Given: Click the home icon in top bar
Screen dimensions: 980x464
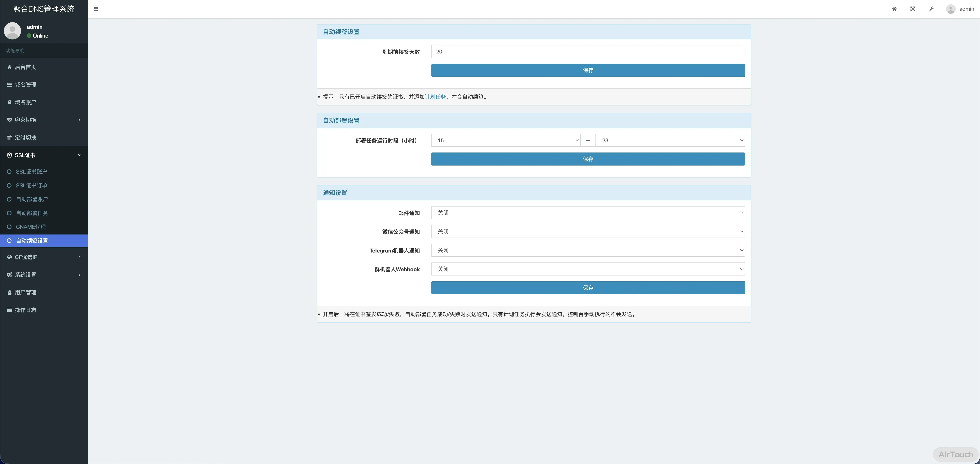Looking at the screenshot, I should [x=894, y=9].
